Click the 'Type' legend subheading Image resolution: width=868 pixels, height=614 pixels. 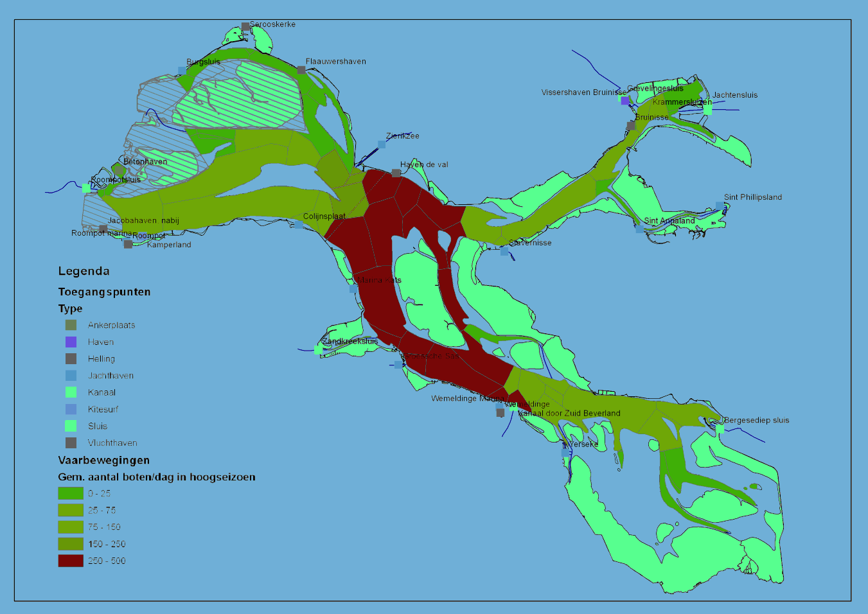tap(70, 308)
